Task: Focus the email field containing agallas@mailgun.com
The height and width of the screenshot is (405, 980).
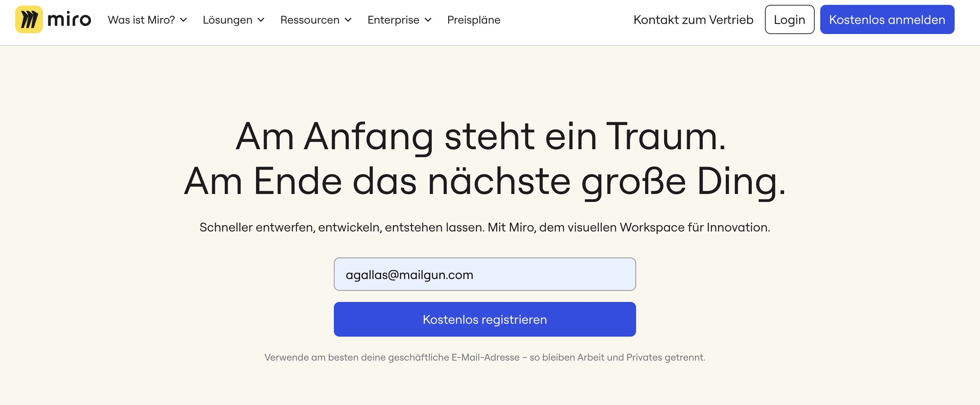Action: 485,274
